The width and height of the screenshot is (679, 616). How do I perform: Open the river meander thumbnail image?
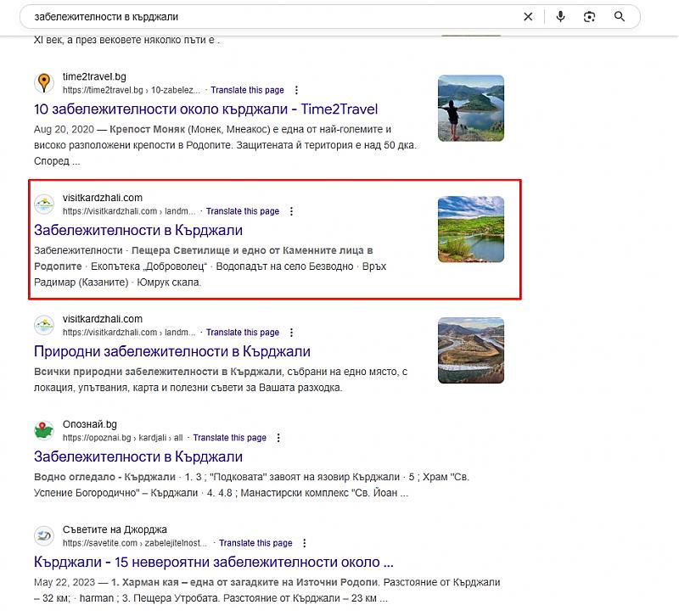click(x=470, y=350)
